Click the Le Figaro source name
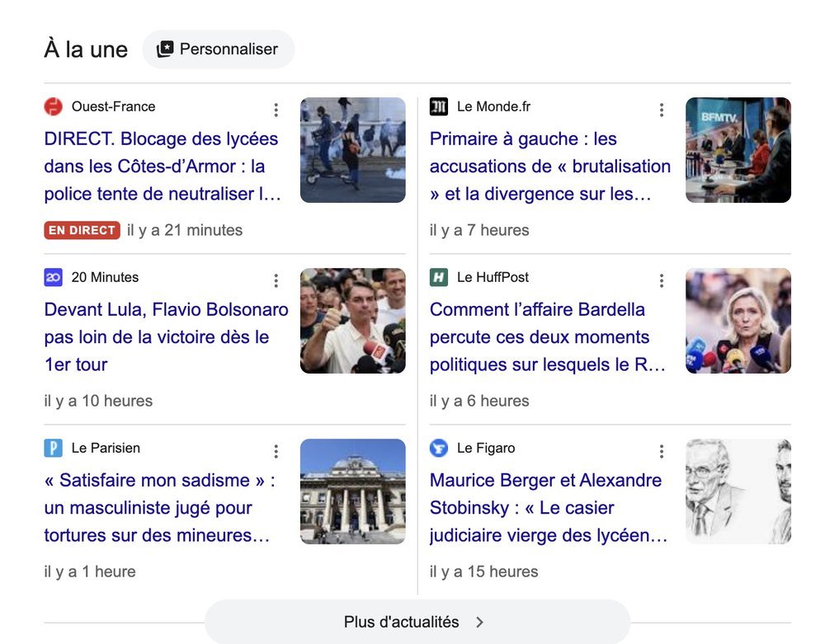The width and height of the screenshot is (825, 644). 486,448
